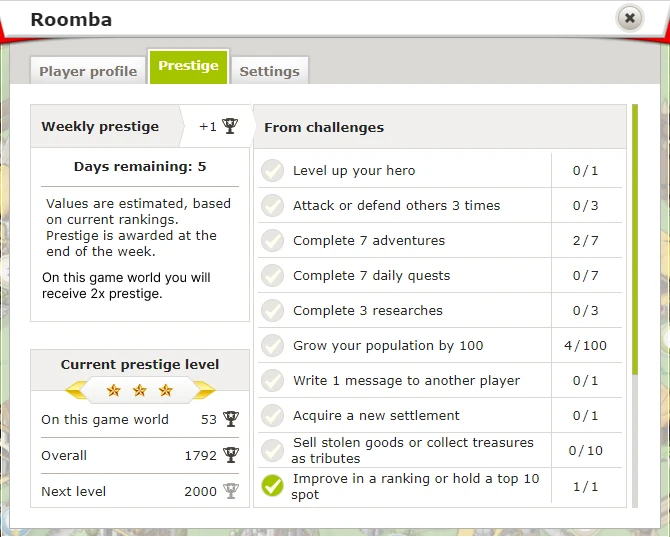Screen dimensions: 670x537
Task: Close the Roomba profile window
Action: coord(629,18)
